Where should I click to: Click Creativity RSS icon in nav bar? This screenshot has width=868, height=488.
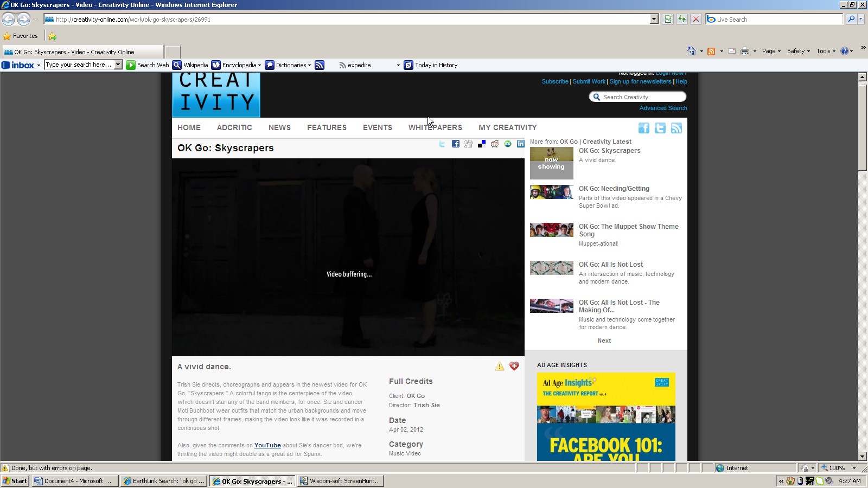coord(676,128)
